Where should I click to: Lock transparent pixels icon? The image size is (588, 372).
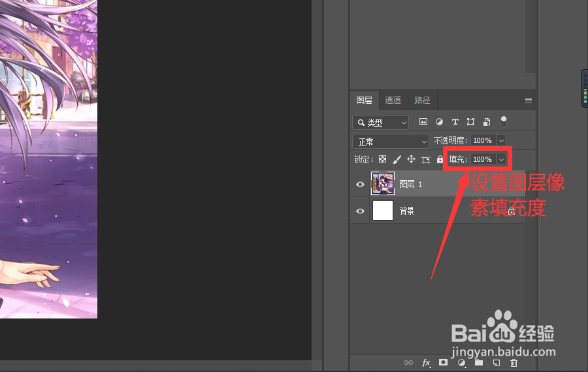(x=382, y=159)
